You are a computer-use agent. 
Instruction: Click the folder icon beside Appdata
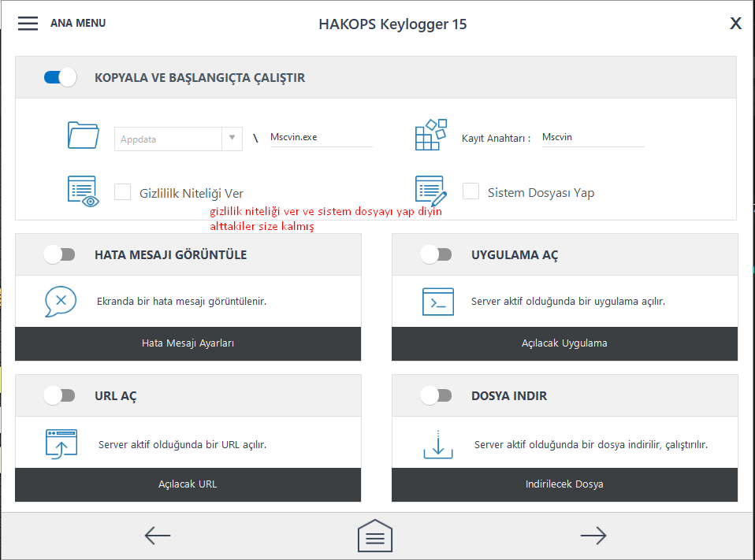[x=83, y=135]
